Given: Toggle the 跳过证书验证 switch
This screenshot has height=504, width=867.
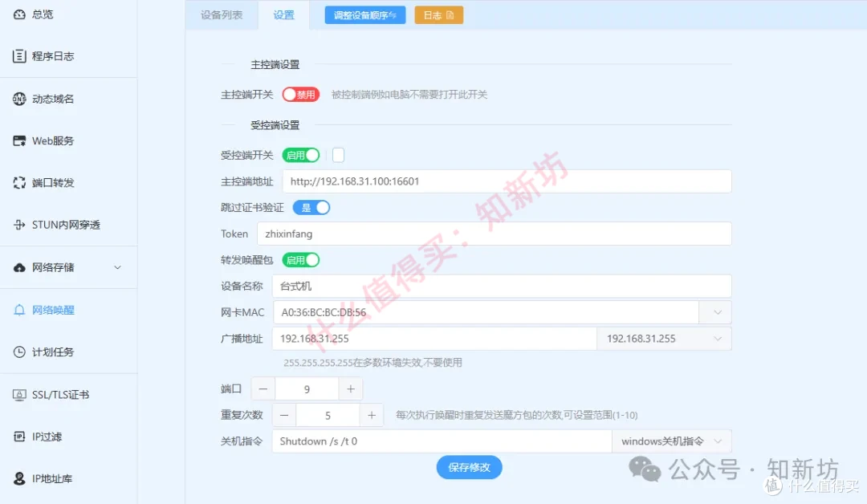Looking at the screenshot, I should pos(311,208).
